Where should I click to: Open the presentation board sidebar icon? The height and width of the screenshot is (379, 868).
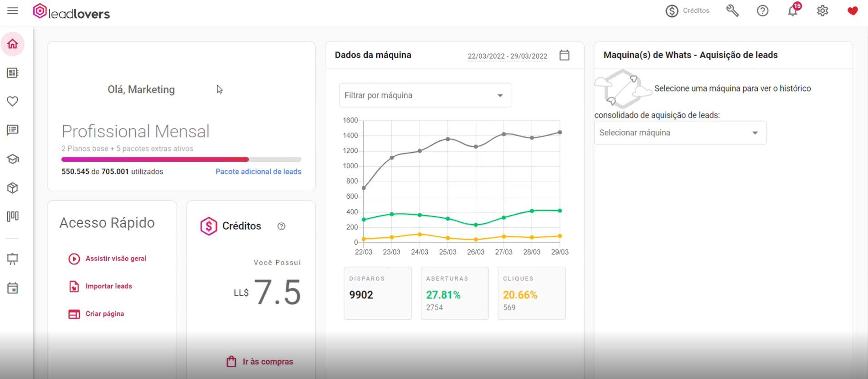tap(13, 259)
